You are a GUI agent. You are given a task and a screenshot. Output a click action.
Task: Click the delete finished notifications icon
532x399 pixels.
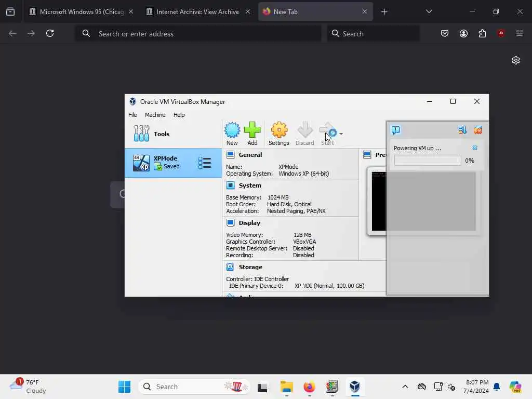point(478,130)
